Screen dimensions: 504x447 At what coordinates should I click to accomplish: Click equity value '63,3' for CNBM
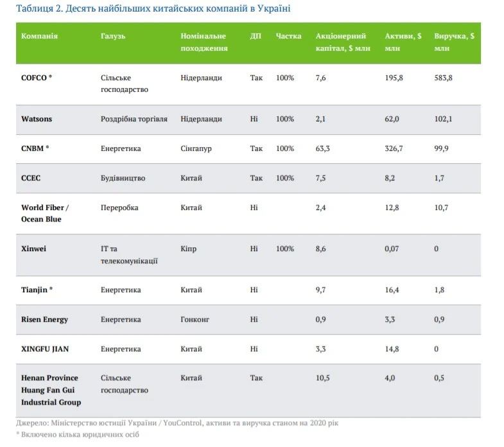point(322,149)
